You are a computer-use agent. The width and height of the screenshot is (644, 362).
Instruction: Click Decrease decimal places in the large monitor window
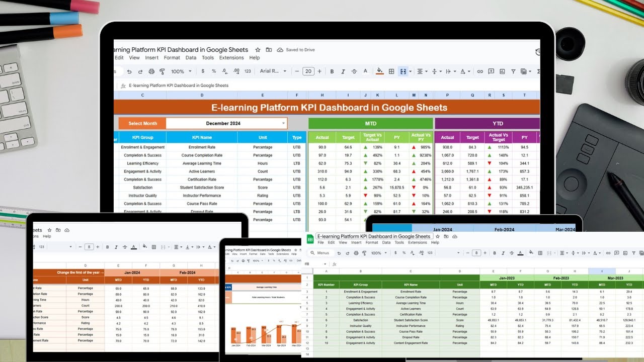[224, 71]
